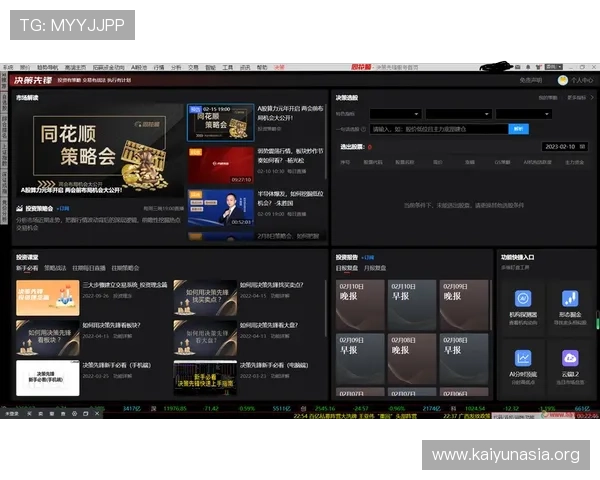Open the large 同花顺策略会 banner

[99, 150]
